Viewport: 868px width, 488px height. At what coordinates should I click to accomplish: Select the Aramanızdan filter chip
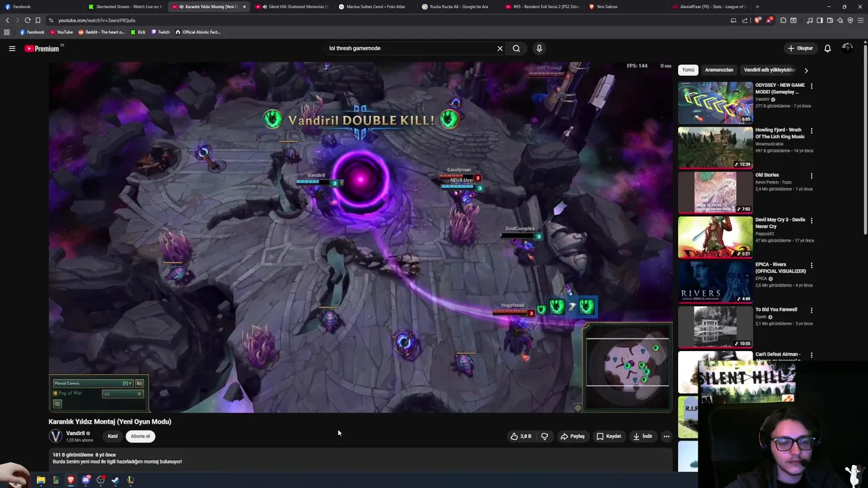[719, 70]
